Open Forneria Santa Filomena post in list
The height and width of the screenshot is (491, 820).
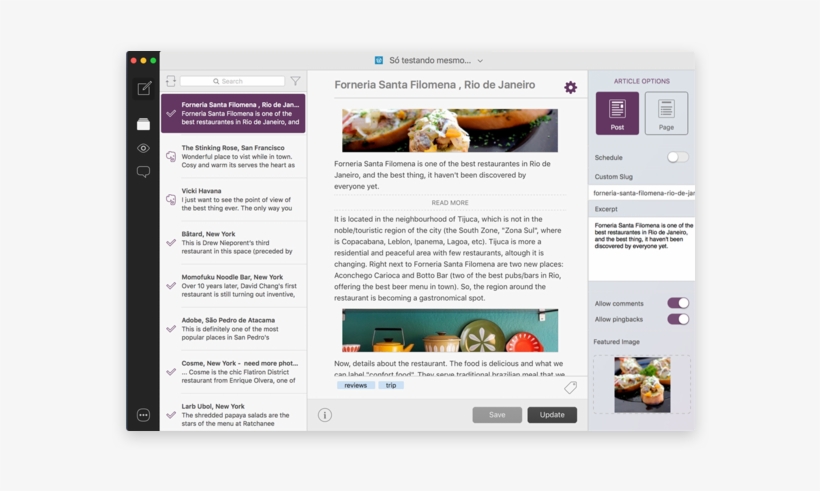pos(233,113)
